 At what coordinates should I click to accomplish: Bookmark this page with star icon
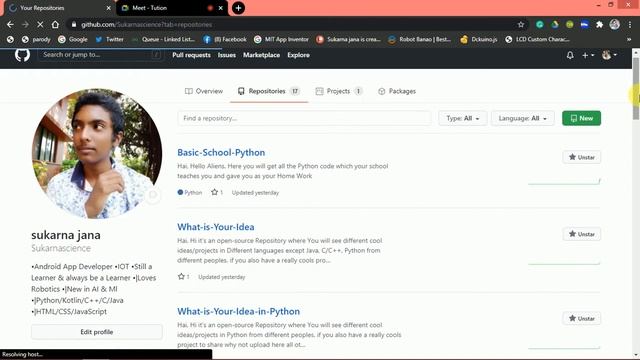coord(521,24)
